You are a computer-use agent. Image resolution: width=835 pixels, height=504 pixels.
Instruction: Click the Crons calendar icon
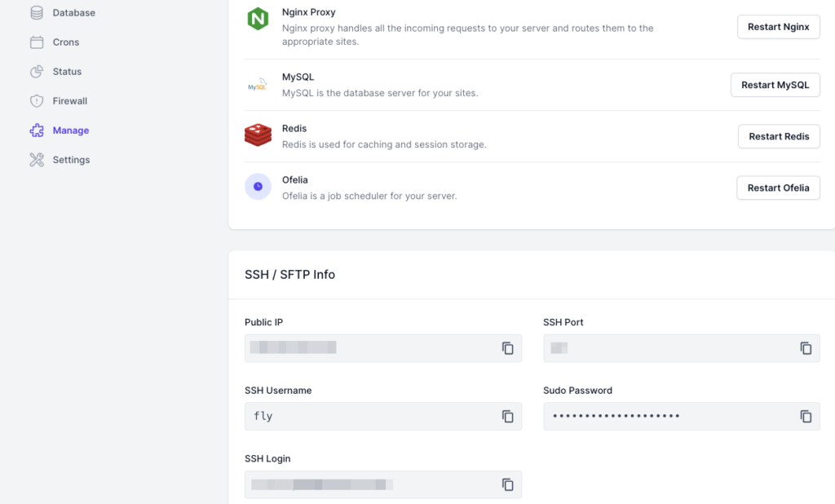pyautogui.click(x=37, y=42)
